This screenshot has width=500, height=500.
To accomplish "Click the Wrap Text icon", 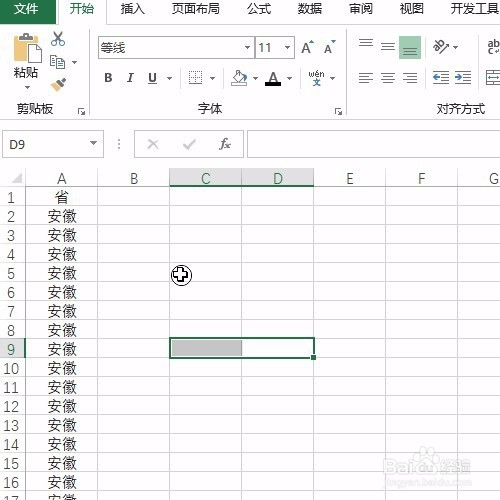I will pyautogui.click(x=493, y=47).
